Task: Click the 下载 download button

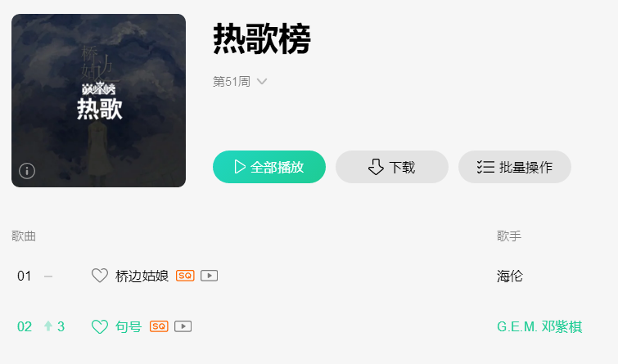Action: 392,167
